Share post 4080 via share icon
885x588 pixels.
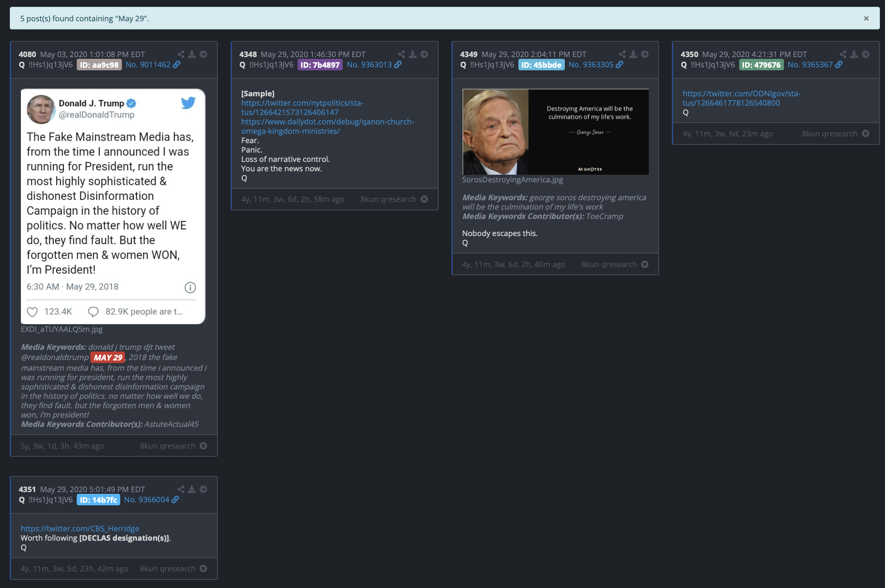click(181, 54)
